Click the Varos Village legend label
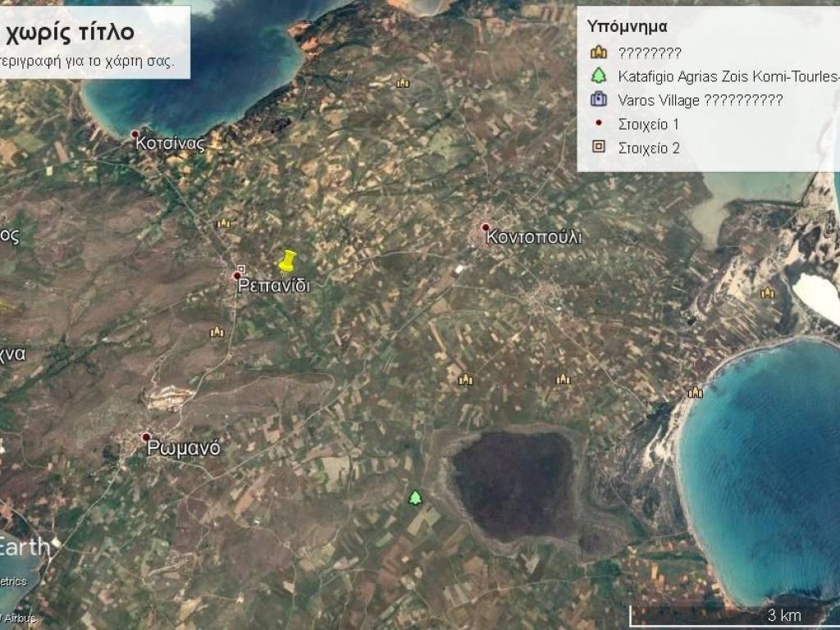 click(x=700, y=100)
